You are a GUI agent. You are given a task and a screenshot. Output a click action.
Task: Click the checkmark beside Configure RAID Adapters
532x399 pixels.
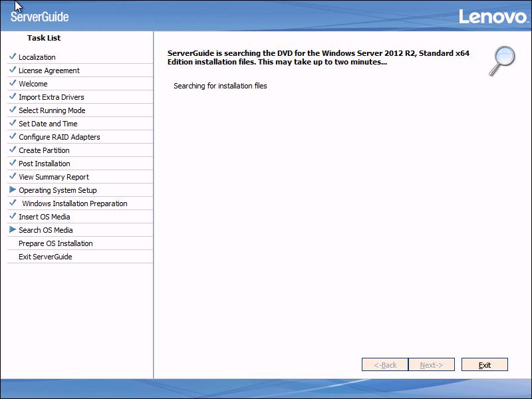tap(13, 136)
